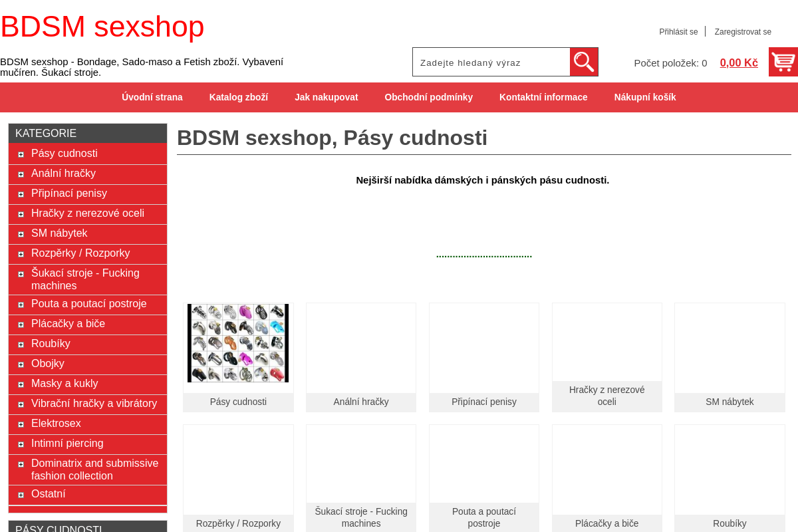Open Pásy cudnosti category thumbnail image
The width and height of the screenshot is (798, 532).
[238, 343]
